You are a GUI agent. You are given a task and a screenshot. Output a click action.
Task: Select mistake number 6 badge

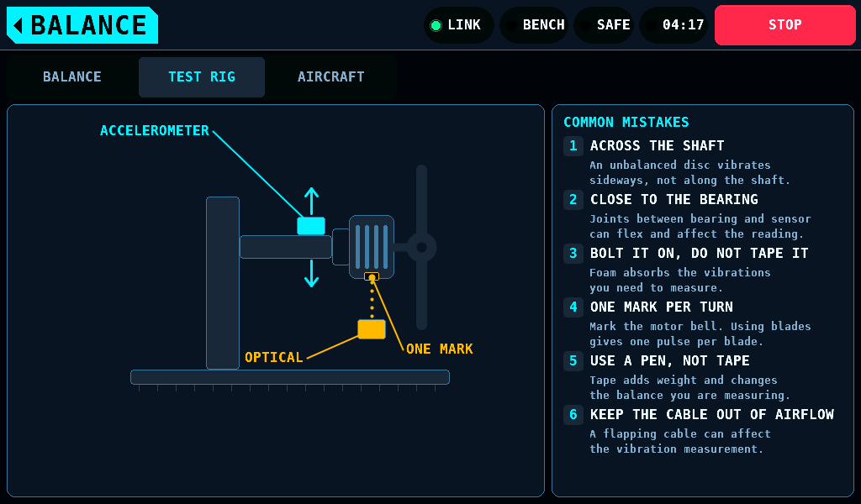(x=573, y=415)
